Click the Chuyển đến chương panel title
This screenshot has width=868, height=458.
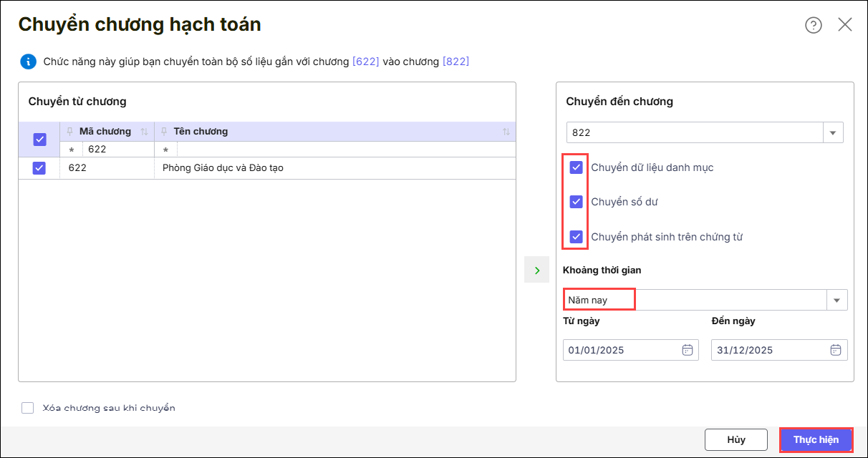point(619,102)
